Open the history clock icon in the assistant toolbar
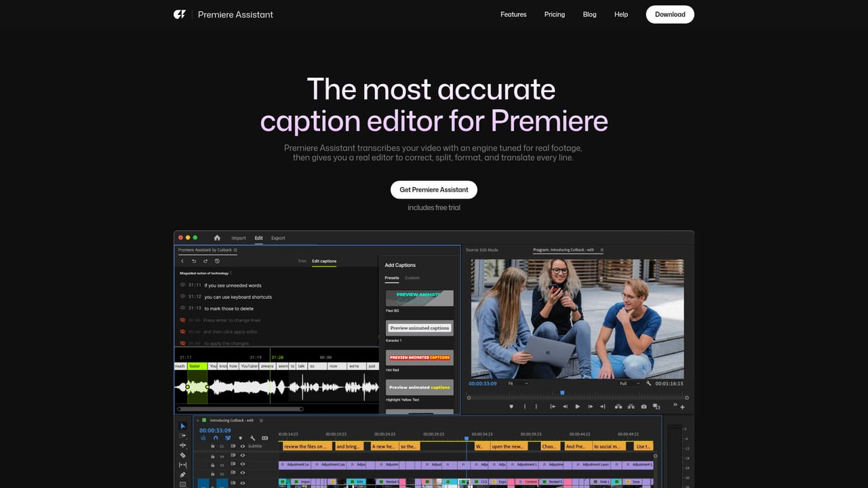 pyautogui.click(x=217, y=261)
